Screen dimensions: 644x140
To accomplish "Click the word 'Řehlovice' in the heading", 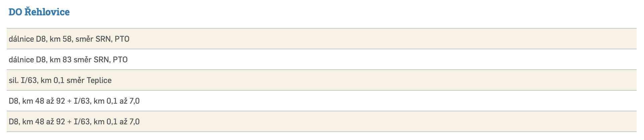I will [47, 12].
